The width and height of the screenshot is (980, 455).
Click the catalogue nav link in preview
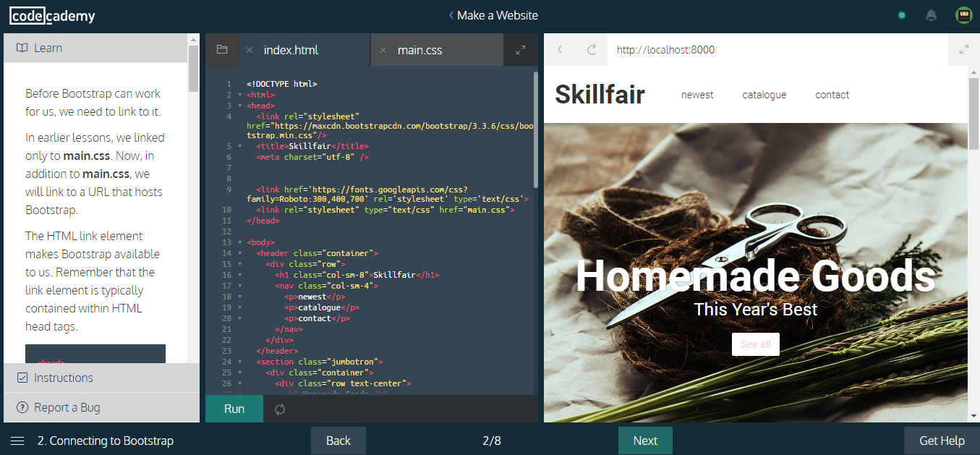tap(764, 95)
